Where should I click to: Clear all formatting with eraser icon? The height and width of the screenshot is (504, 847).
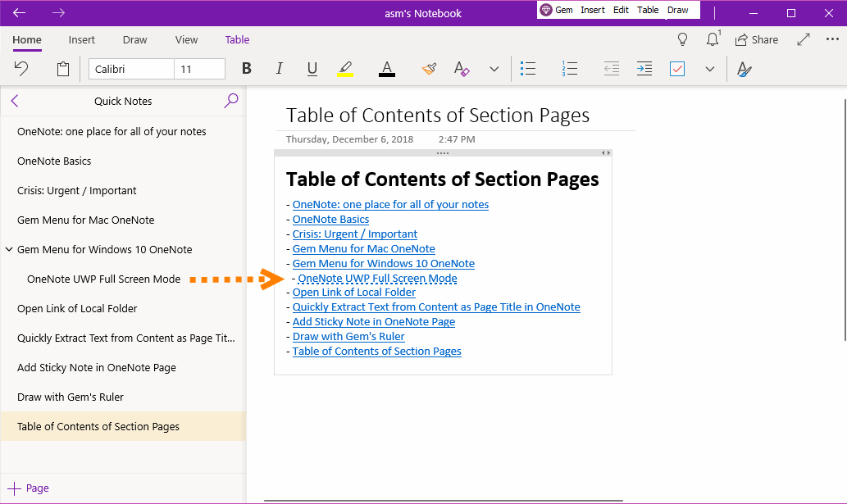pyautogui.click(x=462, y=69)
